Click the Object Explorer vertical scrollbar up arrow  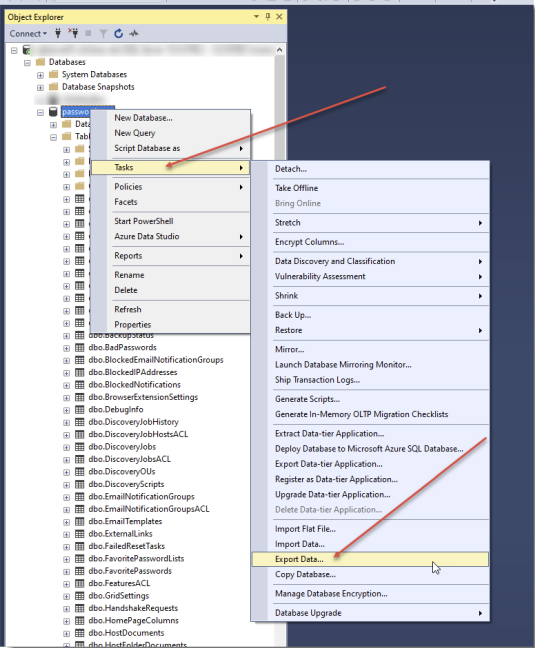pyautogui.click(x=280, y=50)
